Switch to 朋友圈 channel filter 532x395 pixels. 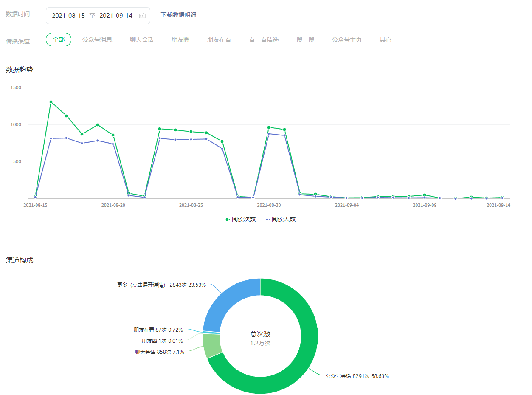coord(180,39)
